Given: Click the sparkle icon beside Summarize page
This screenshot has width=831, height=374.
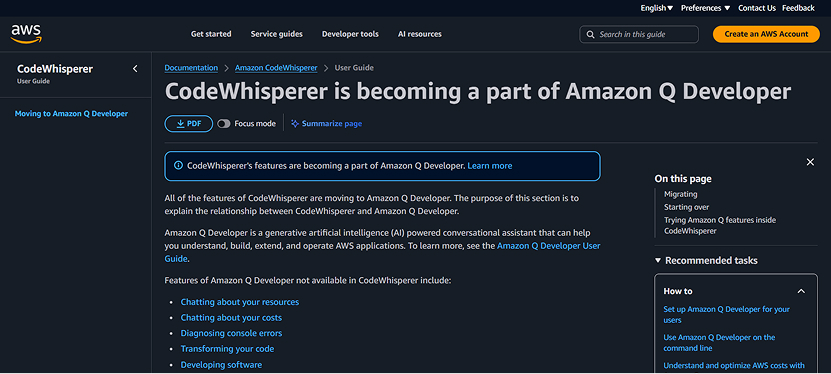Looking at the screenshot, I should [x=295, y=123].
